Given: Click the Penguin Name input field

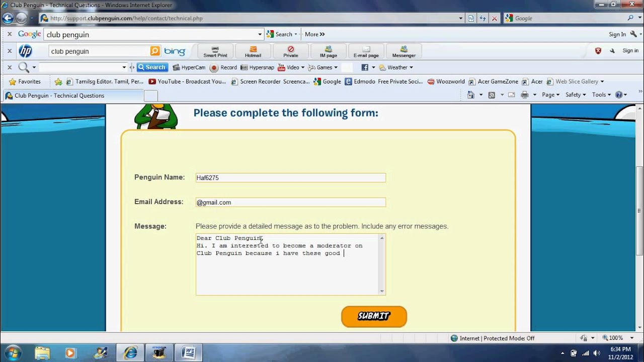Looking at the screenshot, I should [x=291, y=177].
